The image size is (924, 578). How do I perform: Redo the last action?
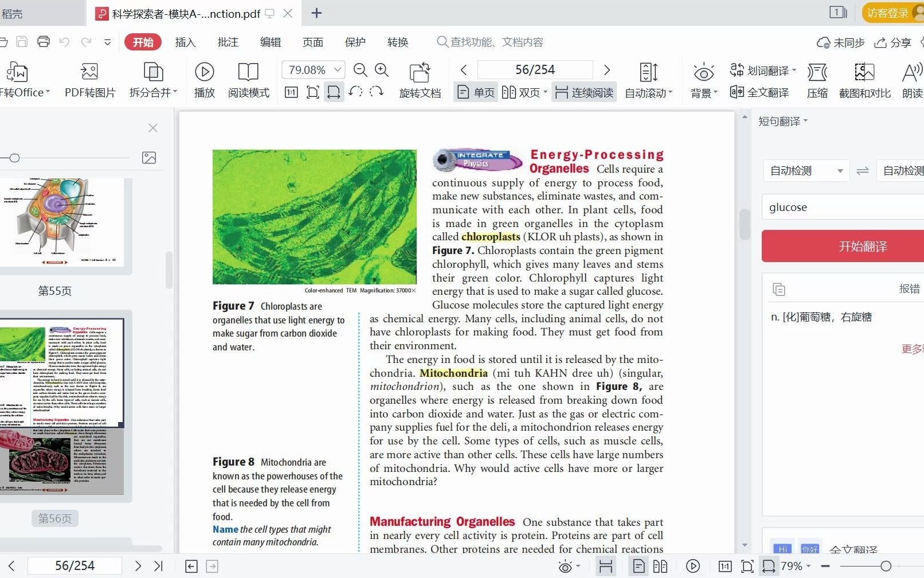coord(86,42)
